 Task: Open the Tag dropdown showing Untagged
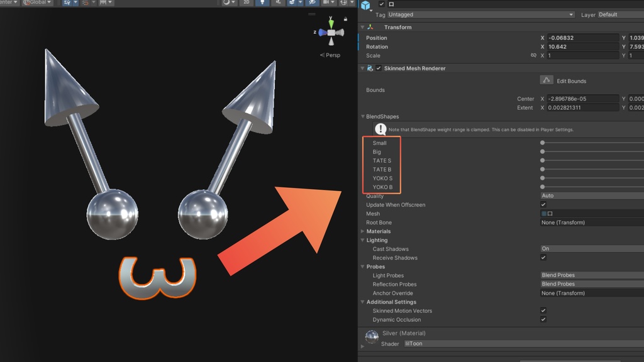pos(481,14)
